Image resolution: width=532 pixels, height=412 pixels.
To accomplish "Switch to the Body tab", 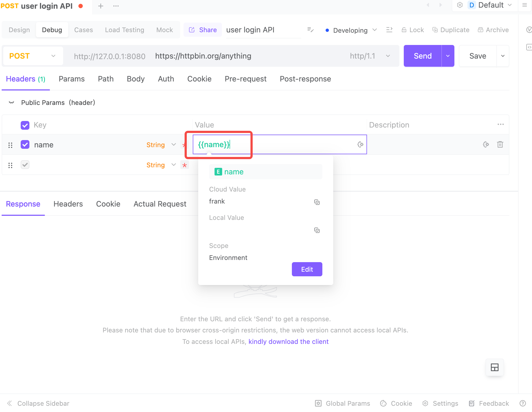I will point(136,79).
